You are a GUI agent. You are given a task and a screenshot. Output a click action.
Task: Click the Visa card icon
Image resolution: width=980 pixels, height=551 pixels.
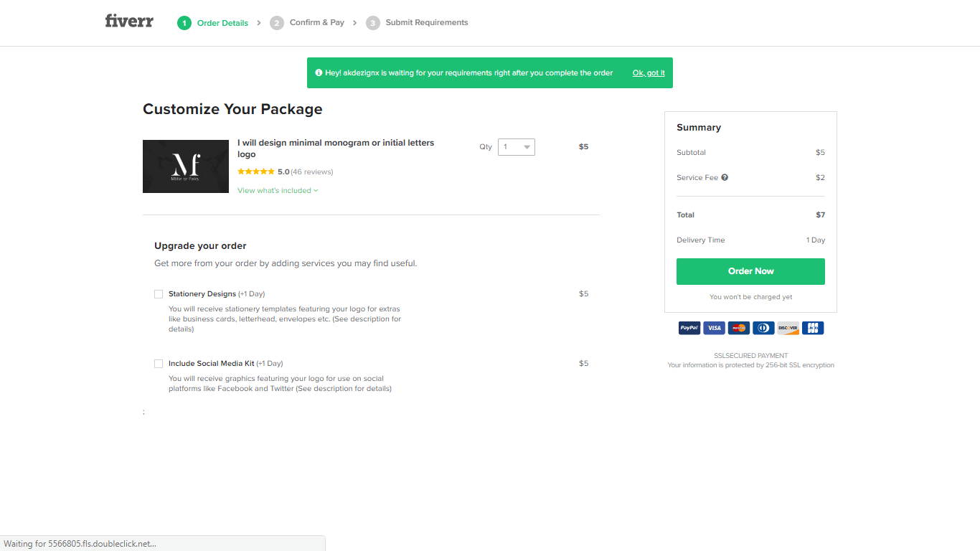(714, 328)
